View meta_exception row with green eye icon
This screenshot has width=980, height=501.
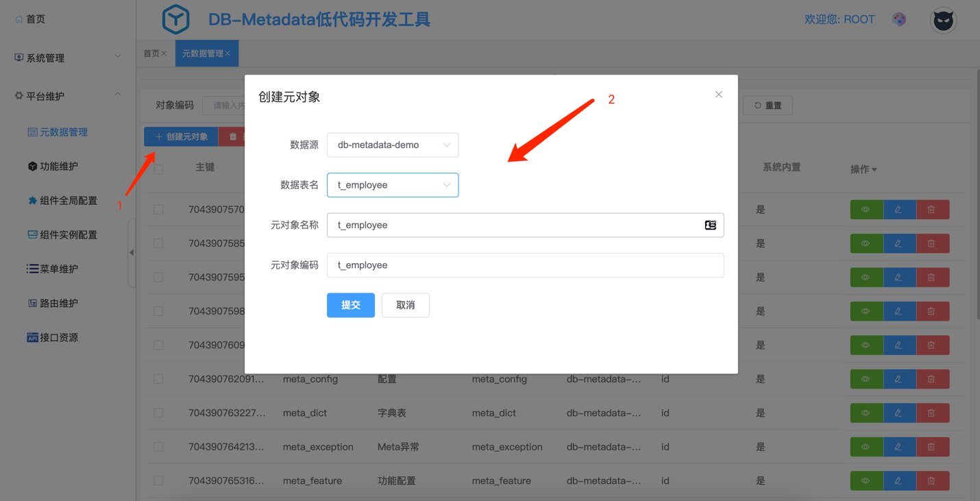pyautogui.click(x=866, y=447)
